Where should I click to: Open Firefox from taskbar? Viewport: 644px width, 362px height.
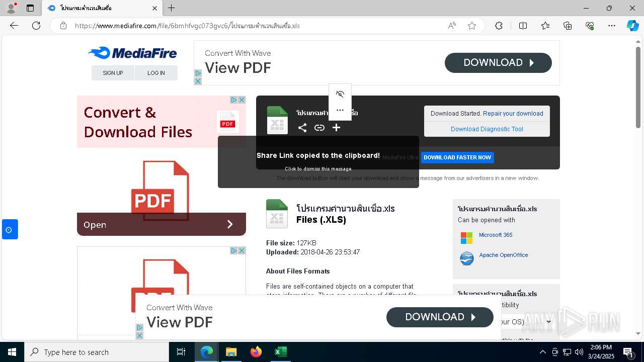coord(256,352)
